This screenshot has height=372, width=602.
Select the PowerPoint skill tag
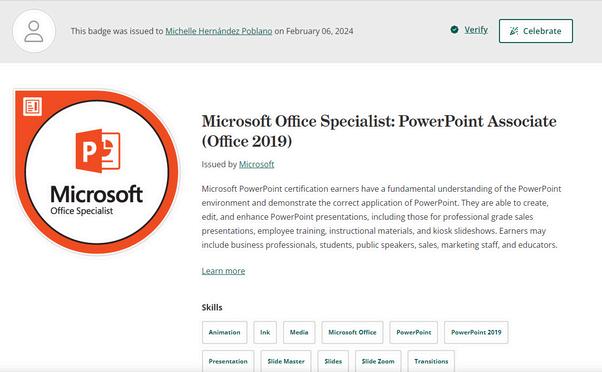pos(413,332)
